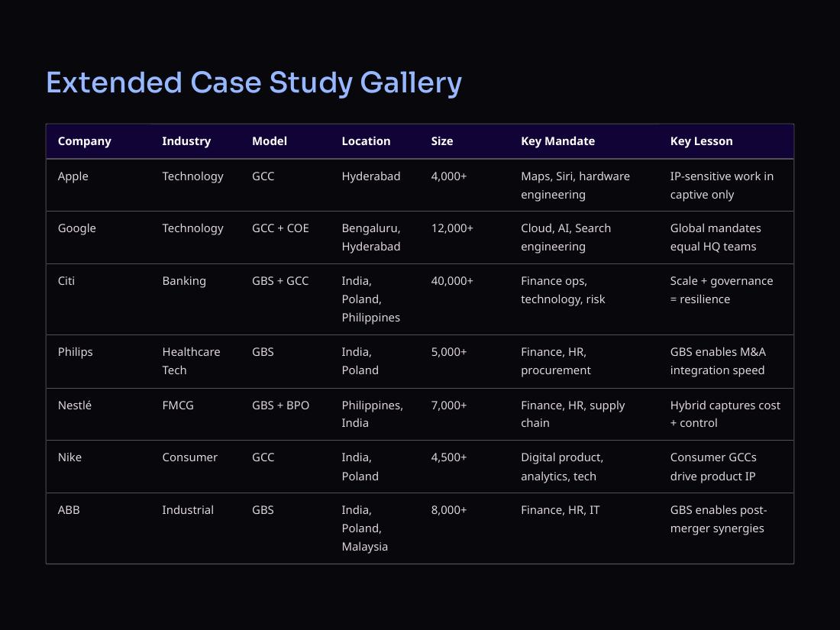
Task: Click the Philips Healthcare Tech industry cell
Action: tap(191, 361)
